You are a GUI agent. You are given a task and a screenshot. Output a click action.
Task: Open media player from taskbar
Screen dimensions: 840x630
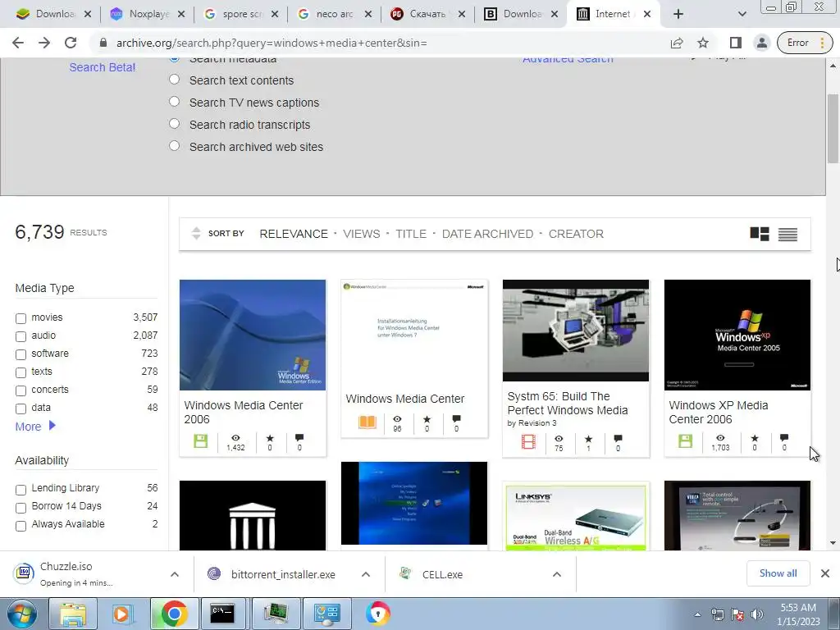[123, 614]
